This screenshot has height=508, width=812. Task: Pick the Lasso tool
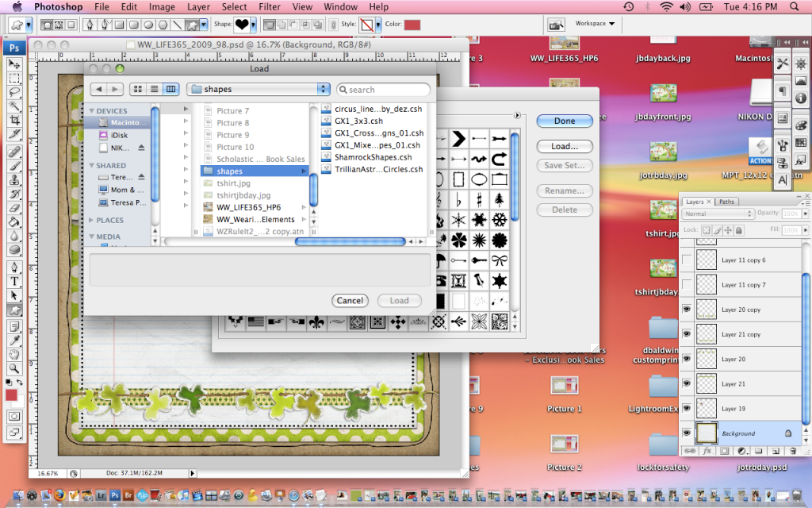click(14, 92)
